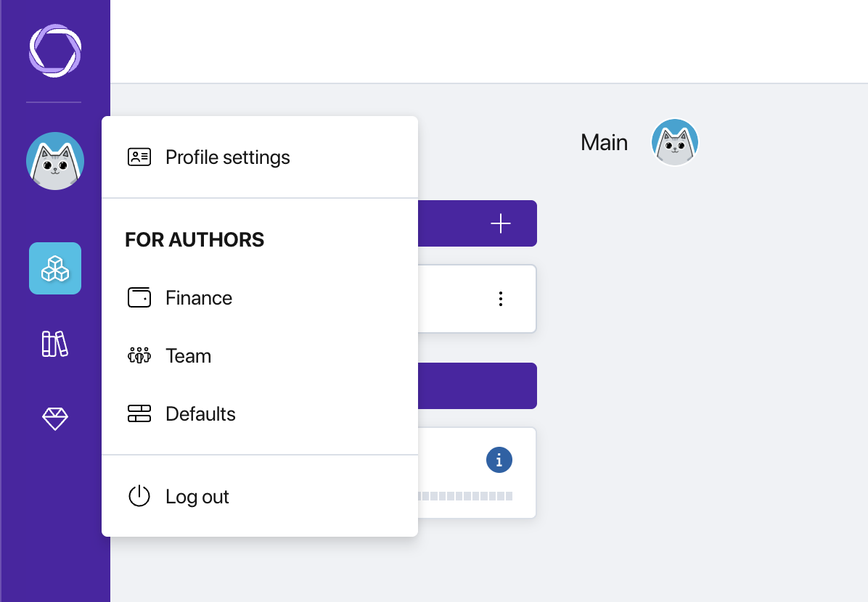Select Finance in the For Authors menu

[x=260, y=297]
